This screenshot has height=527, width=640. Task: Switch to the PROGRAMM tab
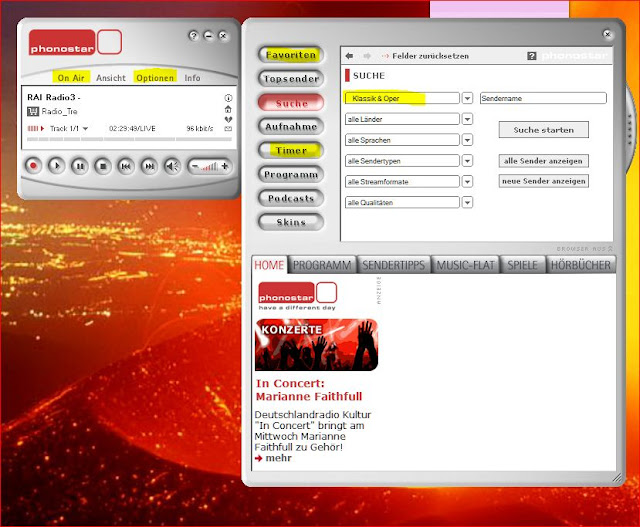tap(322, 265)
